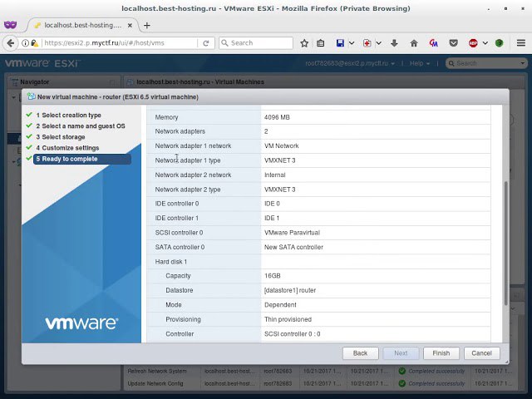Select step 5 Ready to complete
The image size is (532, 399).
(x=82, y=159)
